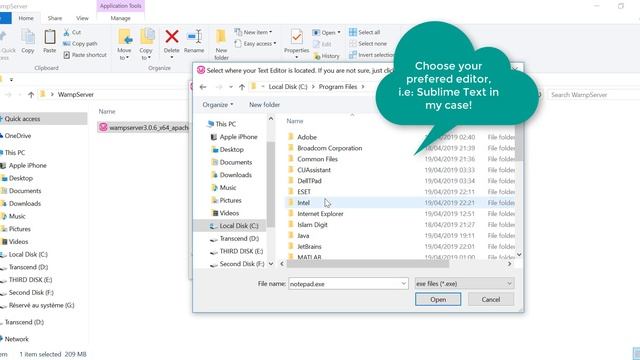The image size is (640, 360).
Task: Click History in the ribbon
Action: click(327, 56)
